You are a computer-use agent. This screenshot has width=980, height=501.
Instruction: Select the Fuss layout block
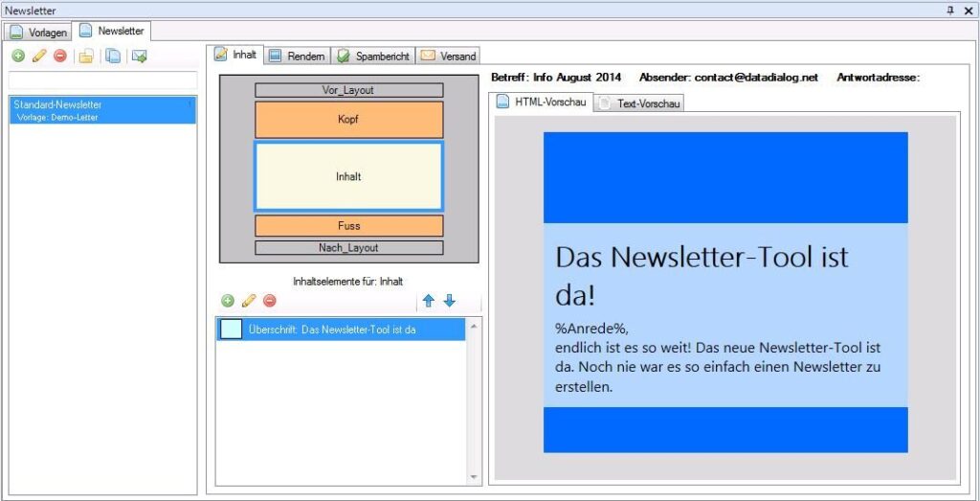348,226
